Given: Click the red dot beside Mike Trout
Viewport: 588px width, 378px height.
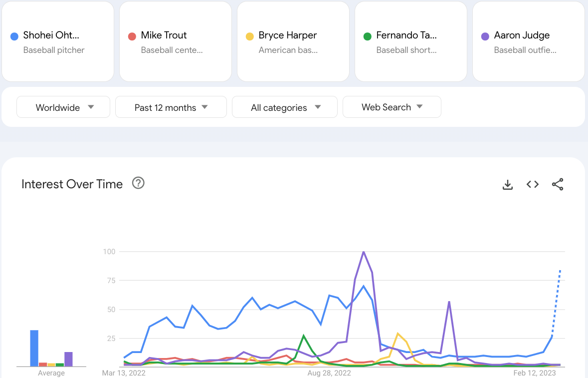Looking at the screenshot, I should [132, 36].
